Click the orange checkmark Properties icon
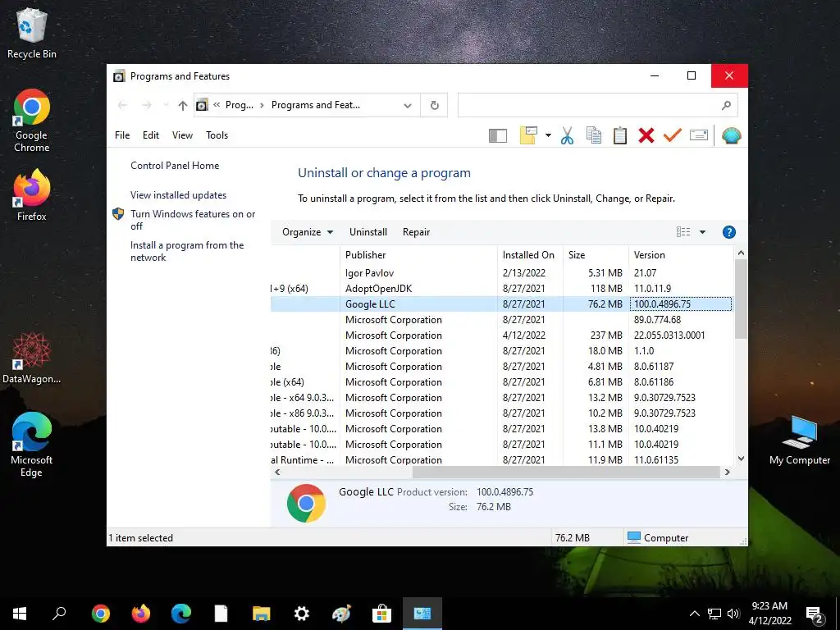The height and width of the screenshot is (630, 840). point(673,135)
